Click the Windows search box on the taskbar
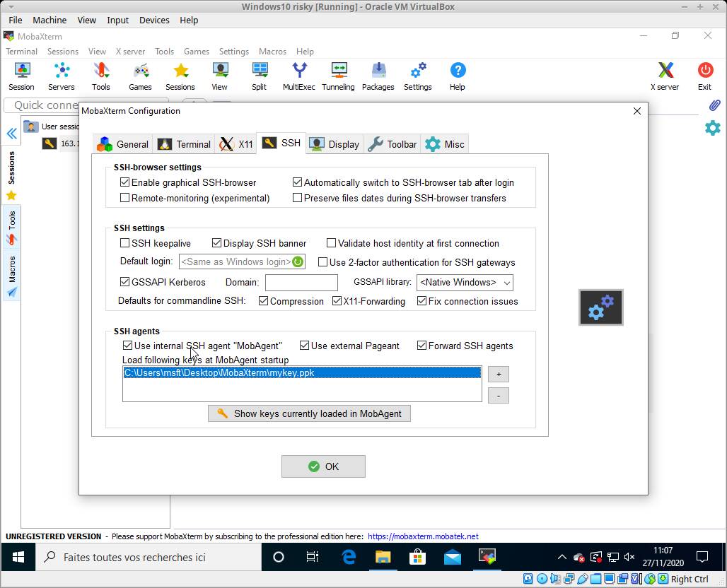This screenshot has height=588, width=727. [149, 557]
